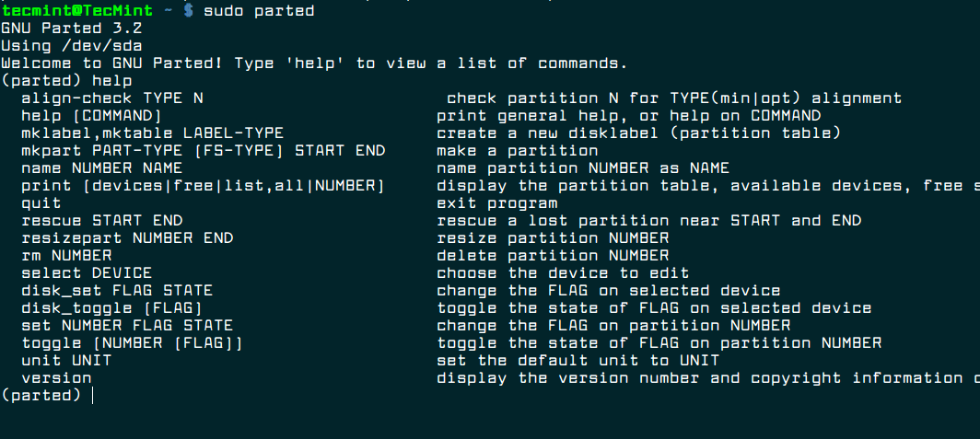Screen dimensions: 980x439
Task: Click the 'disk_set FLAG STATE' command entry
Action: (117, 291)
